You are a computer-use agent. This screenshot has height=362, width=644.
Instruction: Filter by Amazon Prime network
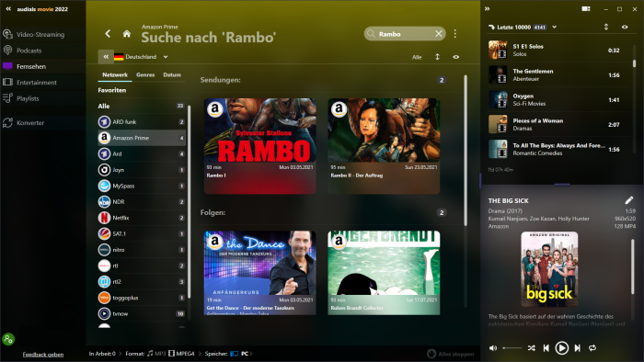click(x=142, y=138)
